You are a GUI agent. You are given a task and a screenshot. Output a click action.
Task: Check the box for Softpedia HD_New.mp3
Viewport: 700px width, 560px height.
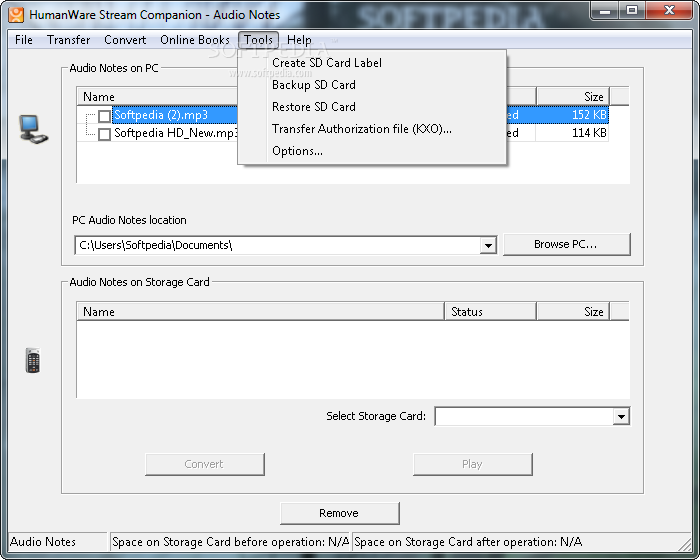pos(104,134)
